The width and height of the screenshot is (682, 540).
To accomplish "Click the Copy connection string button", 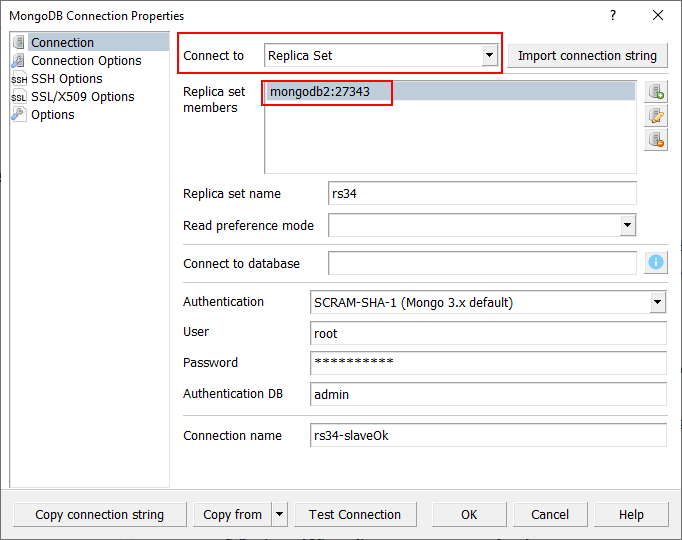I will click(99, 515).
